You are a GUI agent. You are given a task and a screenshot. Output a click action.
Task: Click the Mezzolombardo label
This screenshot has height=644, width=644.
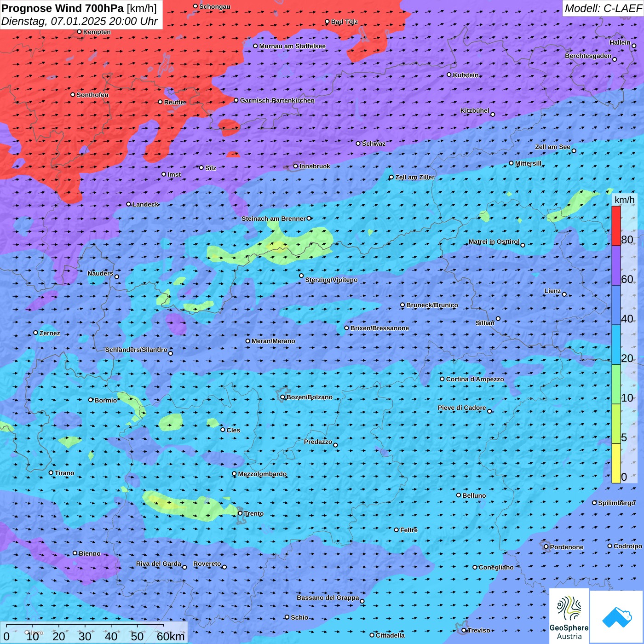click(262, 474)
